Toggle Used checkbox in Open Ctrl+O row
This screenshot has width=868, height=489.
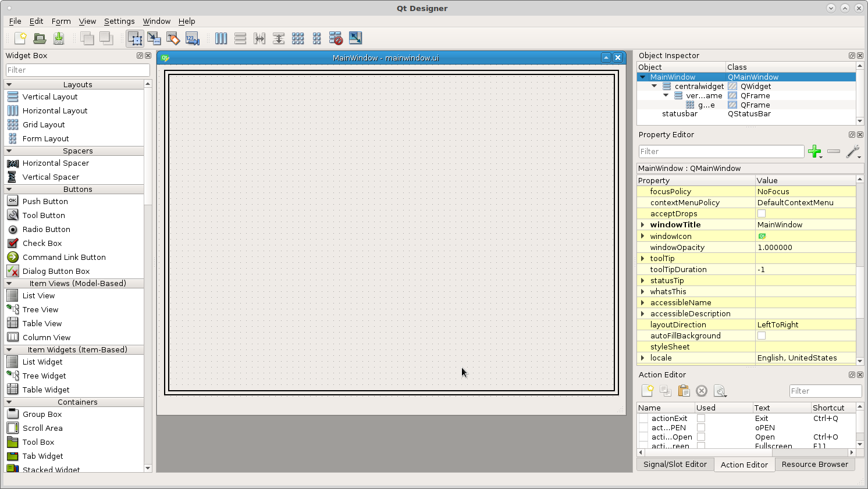(701, 437)
